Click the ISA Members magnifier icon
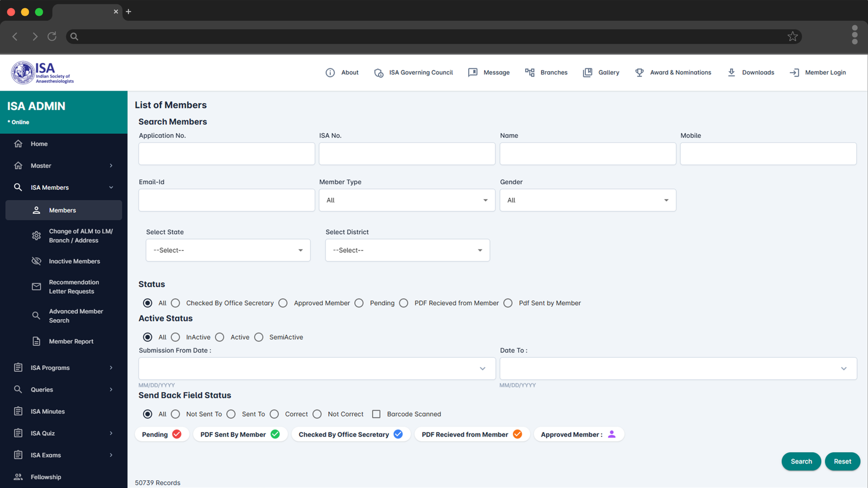The height and width of the screenshot is (488, 868). (x=18, y=187)
